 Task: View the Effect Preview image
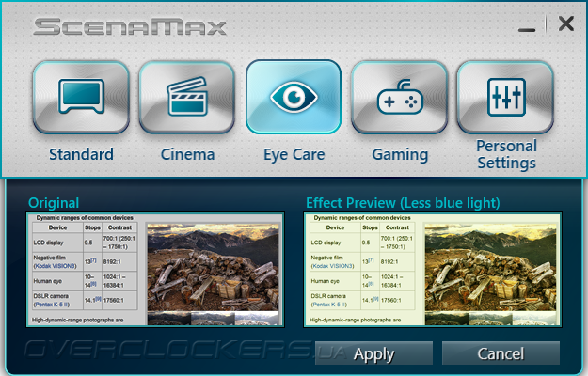coord(433,270)
